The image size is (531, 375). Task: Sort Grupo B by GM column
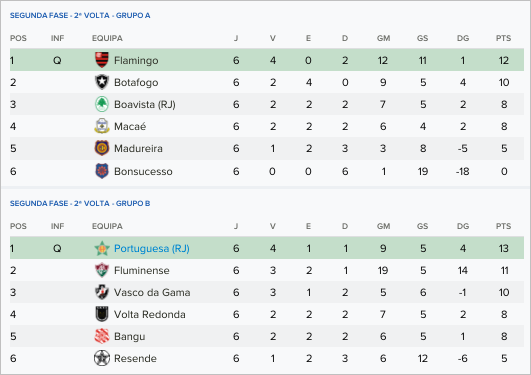383,226
